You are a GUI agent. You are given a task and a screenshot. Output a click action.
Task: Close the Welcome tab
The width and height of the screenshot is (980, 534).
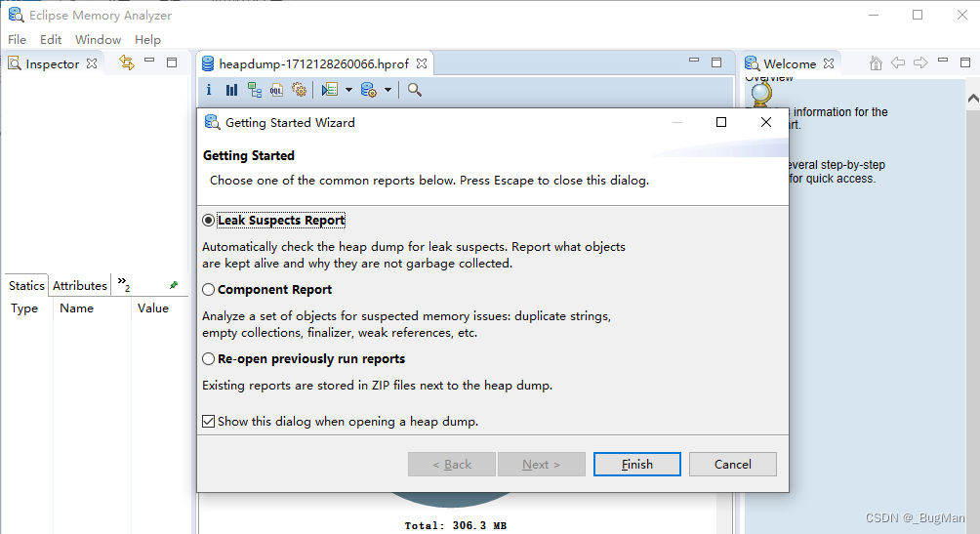829,63
